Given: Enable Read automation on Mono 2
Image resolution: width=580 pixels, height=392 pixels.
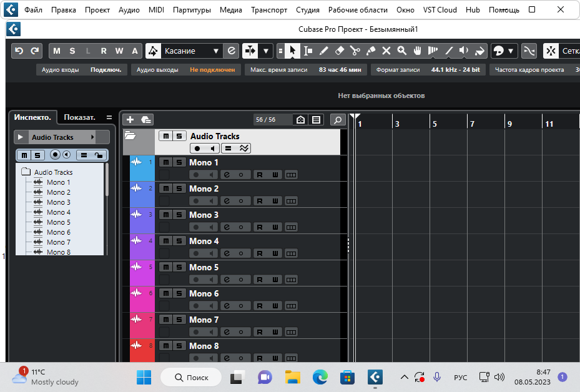Looking at the screenshot, I should pyautogui.click(x=260, y=201).
